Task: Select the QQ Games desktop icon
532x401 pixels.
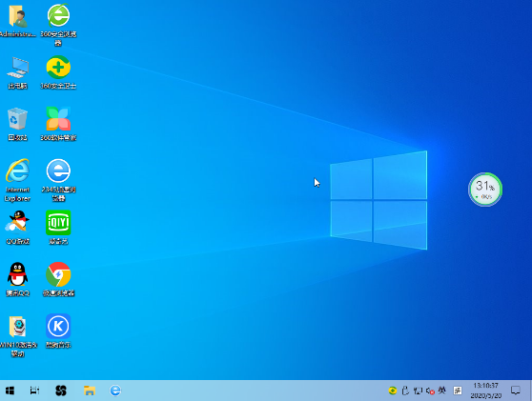Action: coord(18,223)
